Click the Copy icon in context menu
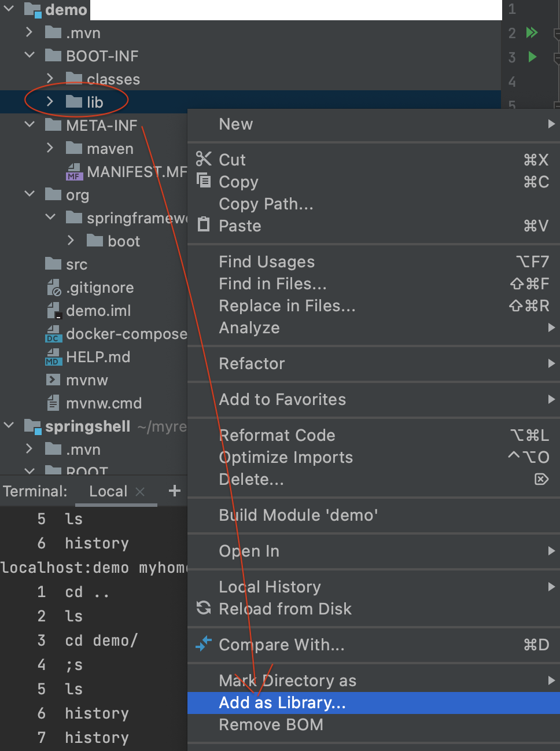This screenshot has height=751, width=560. coord(204,181)
